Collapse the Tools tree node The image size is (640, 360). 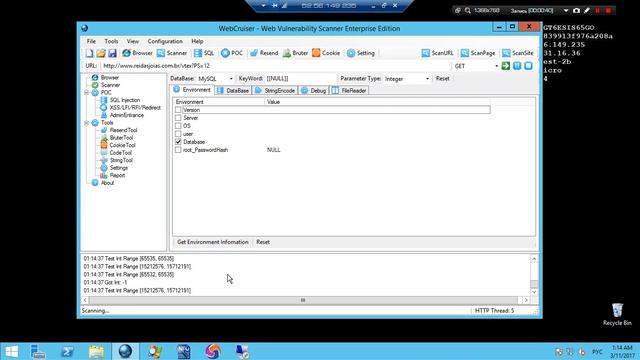(x=87, y=123)
